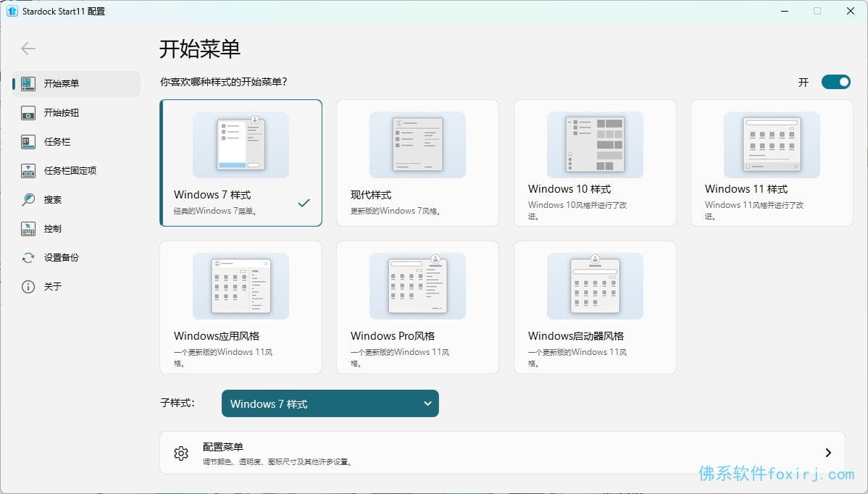This screenshot has height=494, width=868.
Task: Click the 开始按钮 sidebar icon
Action: 28,113
